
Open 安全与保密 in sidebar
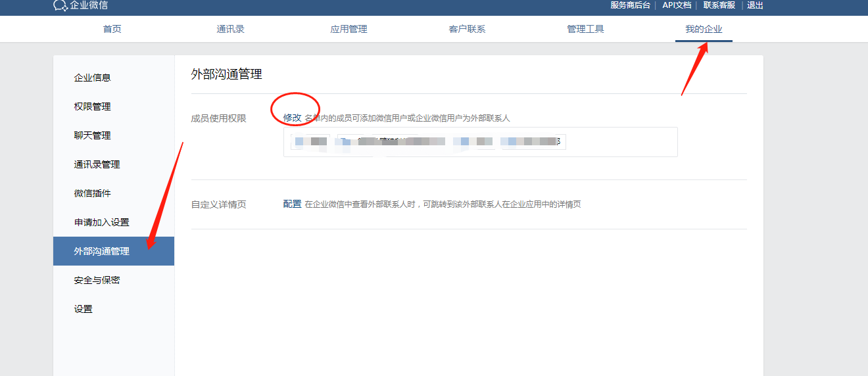pos(114,280)
